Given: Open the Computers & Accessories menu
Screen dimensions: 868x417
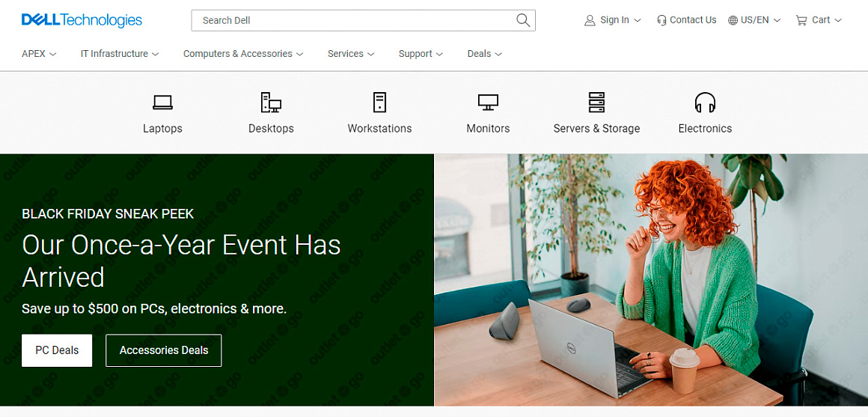Looking at the screenshot, I should [x=243, y=54].
